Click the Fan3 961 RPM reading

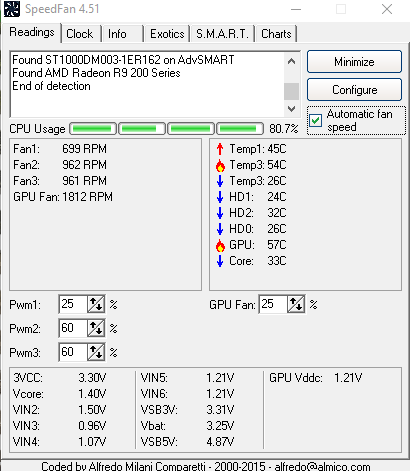(60, 181)
